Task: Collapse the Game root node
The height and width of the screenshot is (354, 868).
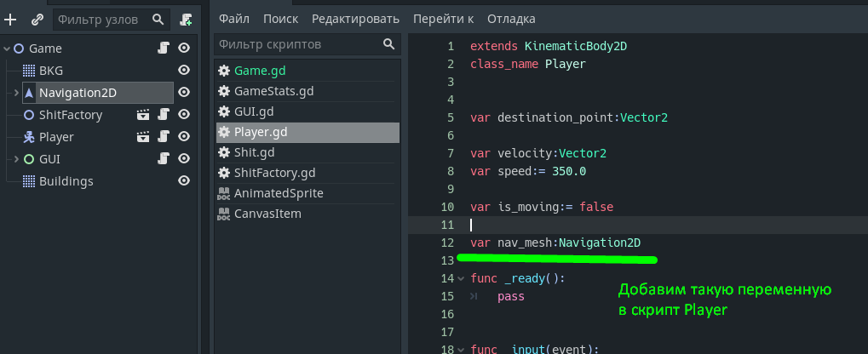Action: pos(7,49)
